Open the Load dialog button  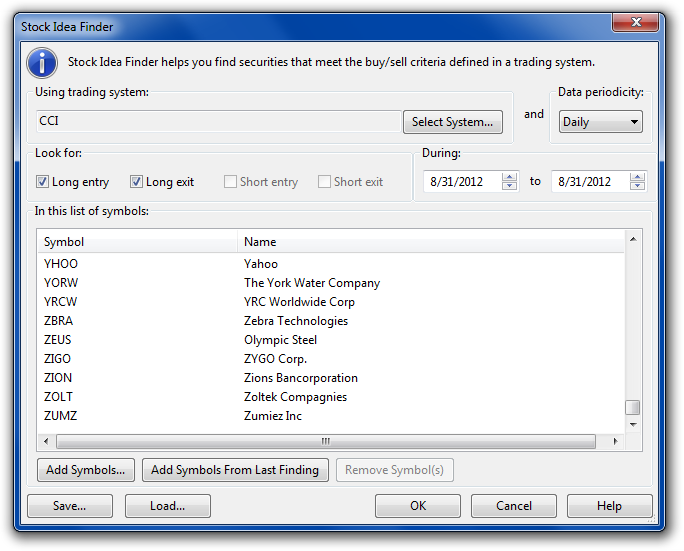pyautogui.click(x=167, y=506)
